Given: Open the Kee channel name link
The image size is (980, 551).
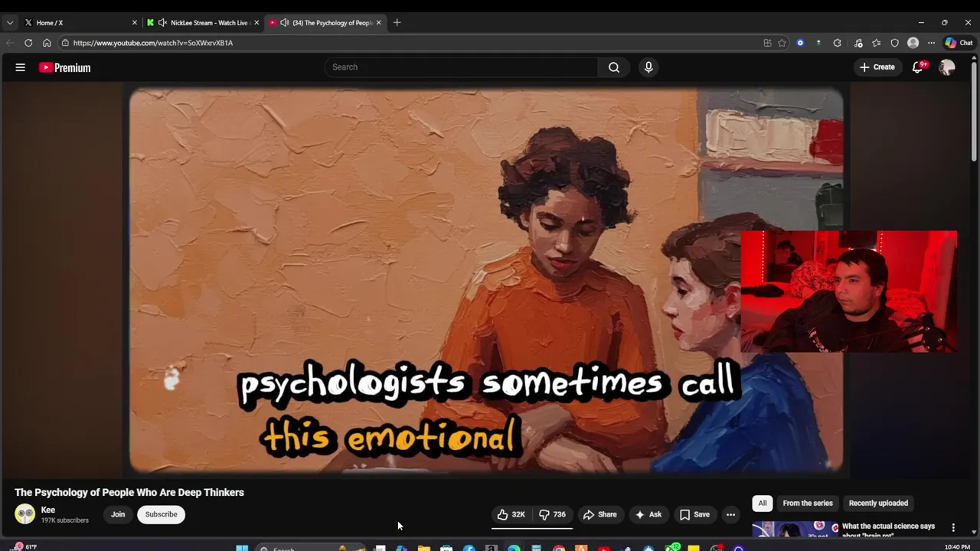Looking at the screenshot, I should [x=48, y=510].
